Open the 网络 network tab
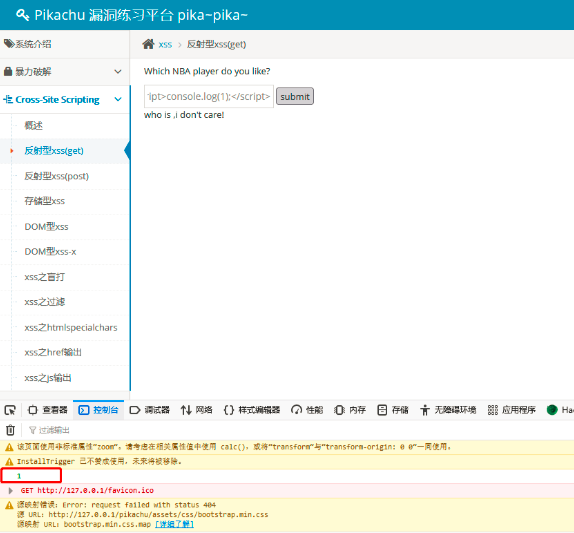 197,410
